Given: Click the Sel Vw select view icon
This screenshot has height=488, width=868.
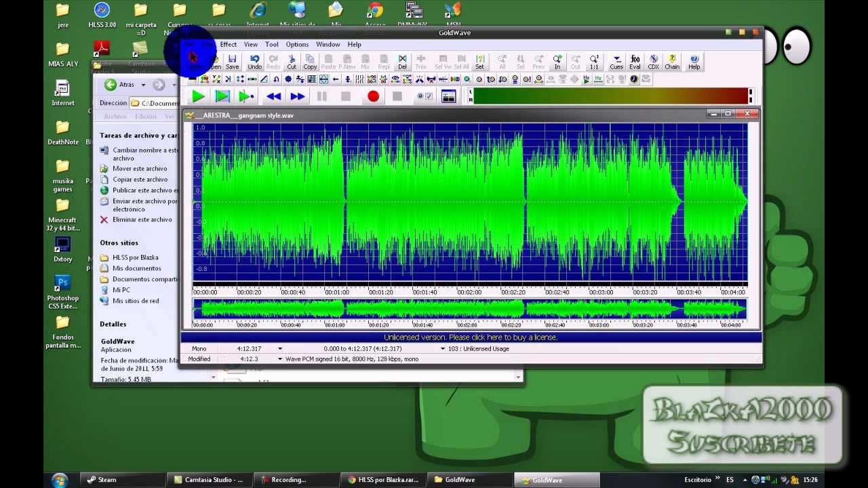Looking at the screenshot, I should click(443, 62).
